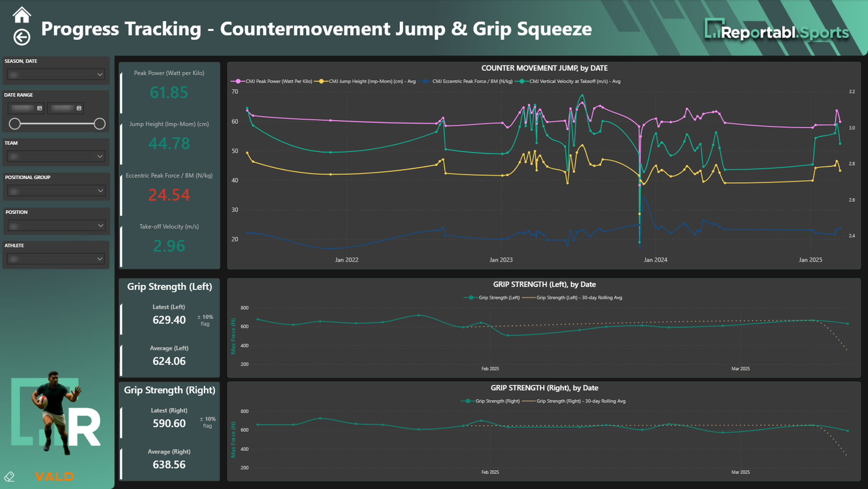Click the Home icon
The image size is (868, 489).
(x=22, y=15)
